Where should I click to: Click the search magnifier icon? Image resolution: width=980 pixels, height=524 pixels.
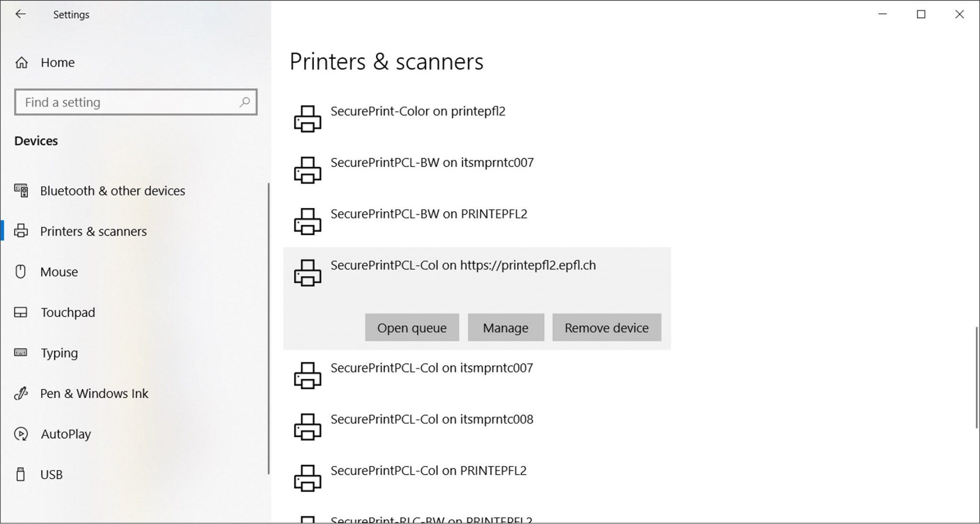(245, 102)
